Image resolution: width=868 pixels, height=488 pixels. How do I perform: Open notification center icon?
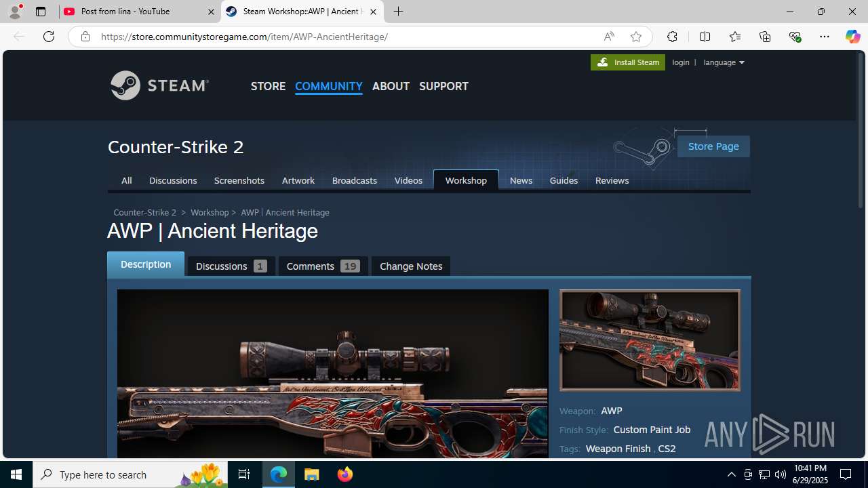[846, 474]
